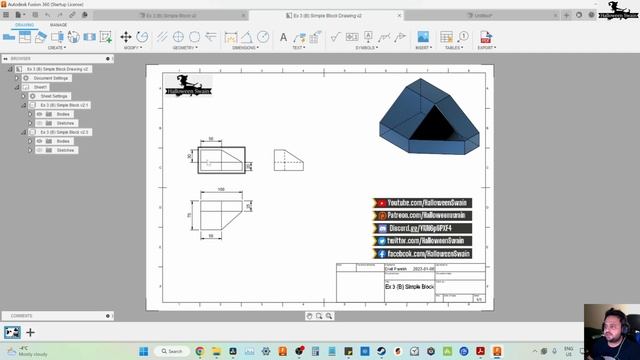Select the Feature Control Frame symbol

352,37
